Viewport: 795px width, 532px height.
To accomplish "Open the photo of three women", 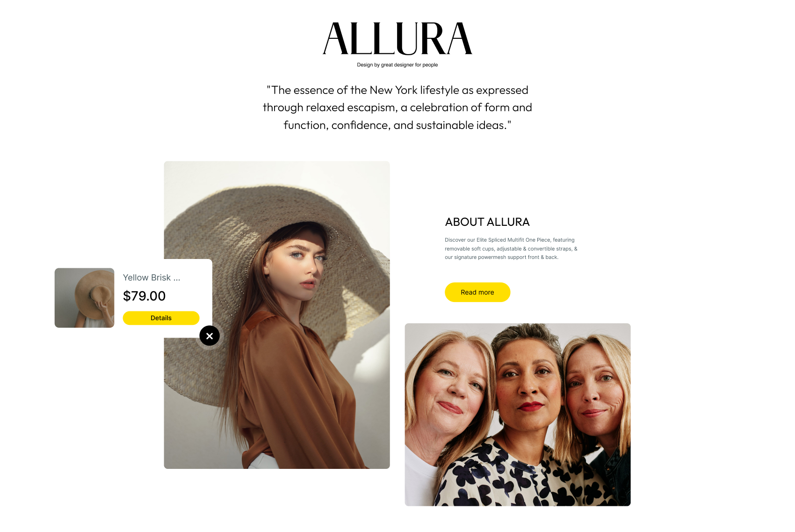I will click(x=518, y=415).
